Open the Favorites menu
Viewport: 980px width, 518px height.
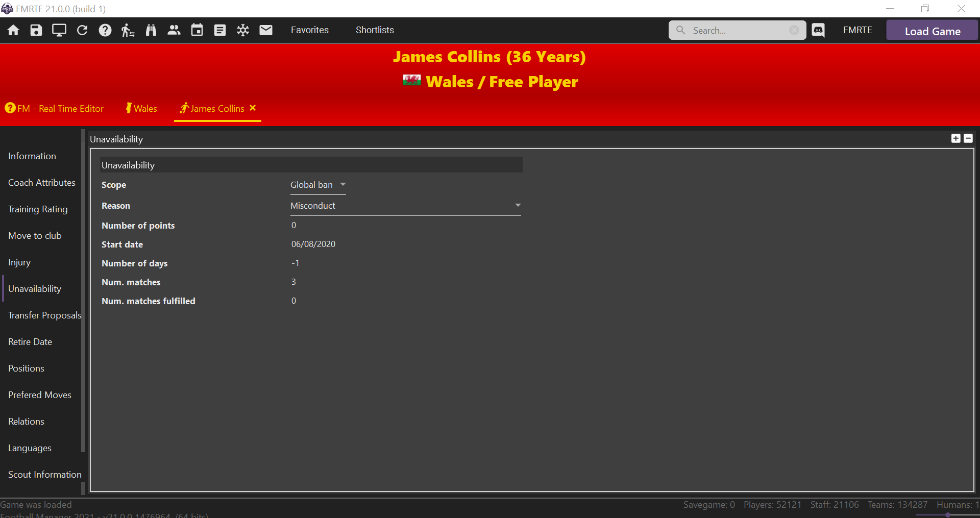click(310, 30)
